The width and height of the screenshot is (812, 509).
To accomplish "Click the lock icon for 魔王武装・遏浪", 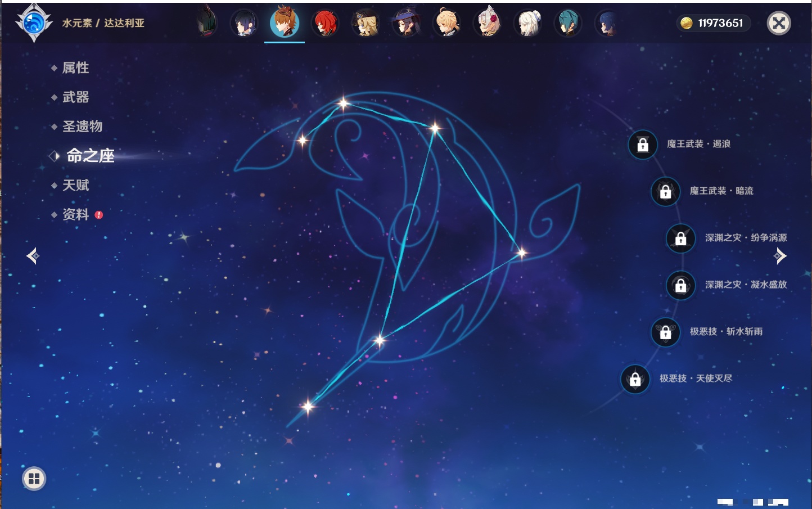I will click(643, 145).
